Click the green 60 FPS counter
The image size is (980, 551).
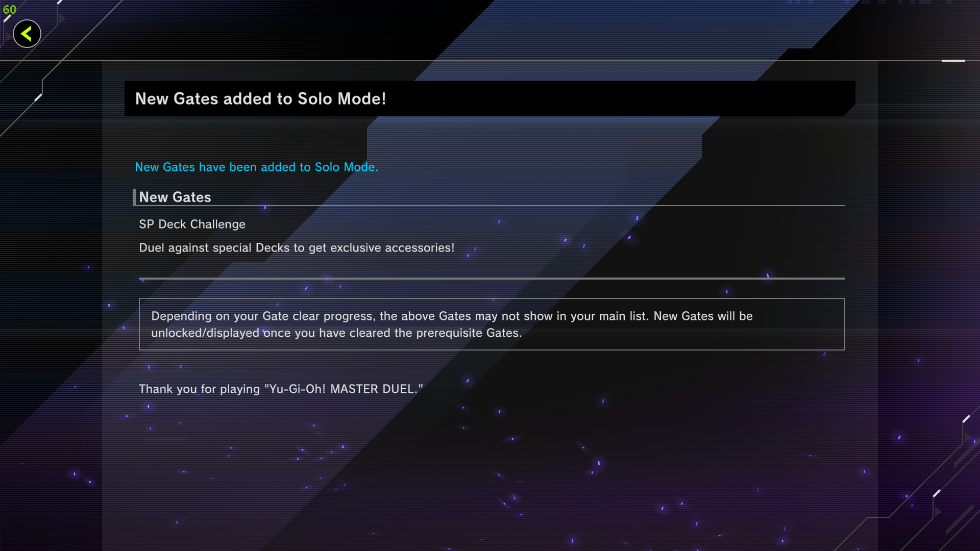[x=10, y=10]
